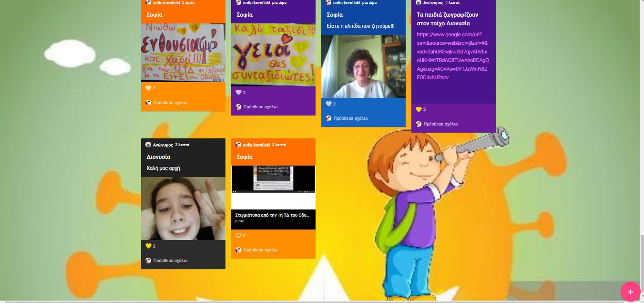This screenshot has height=303, width=644.
Task: Add a comment to "Είστε η ελπίδα που ζητούμε!!!" post
Action: click(x=350, y=118)
